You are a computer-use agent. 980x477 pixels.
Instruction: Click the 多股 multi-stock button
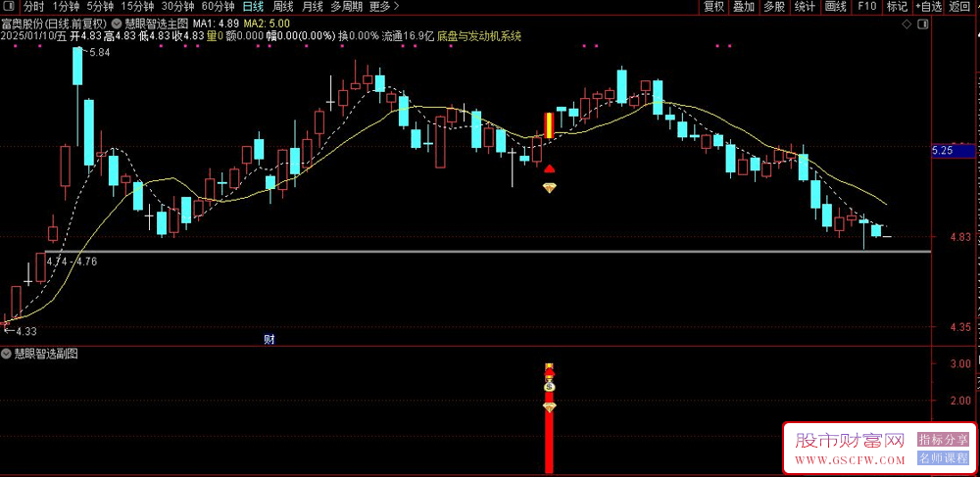774,7
